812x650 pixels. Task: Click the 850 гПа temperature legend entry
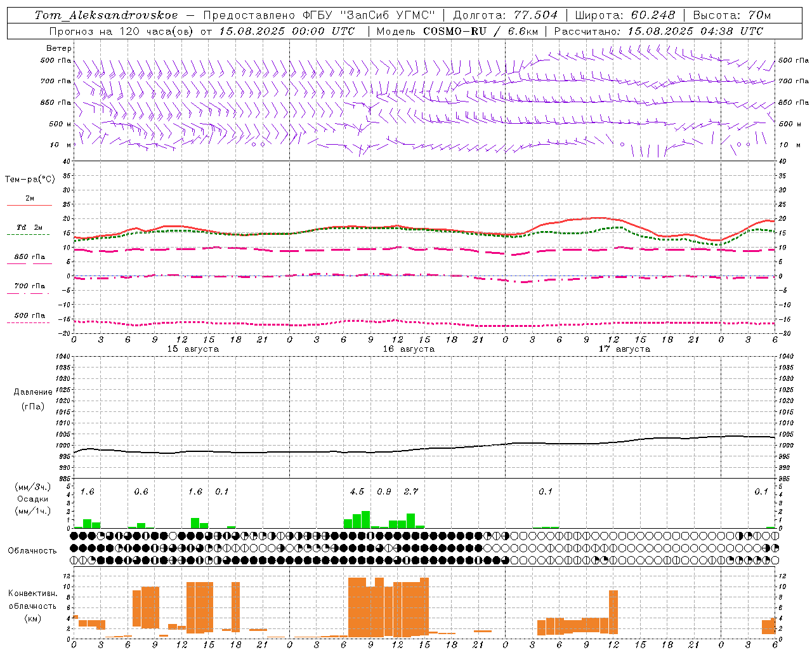click(29, 260)
